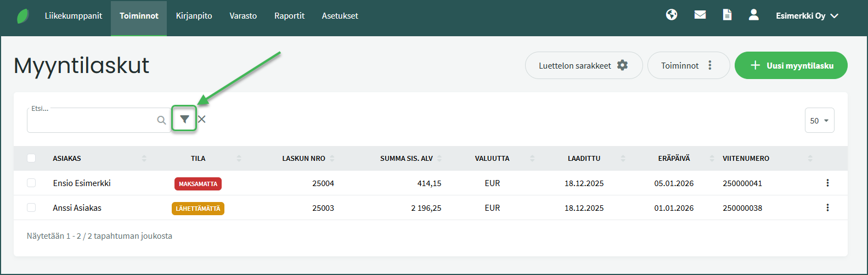Open row actions for Ensio Esimerkki
This screenshot has height=275, width=868.
[x=827, y=183]
